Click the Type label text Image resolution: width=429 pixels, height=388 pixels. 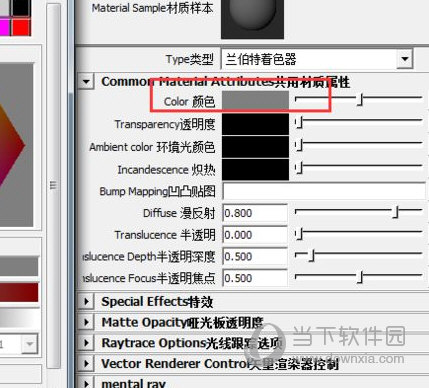(190, 60)
